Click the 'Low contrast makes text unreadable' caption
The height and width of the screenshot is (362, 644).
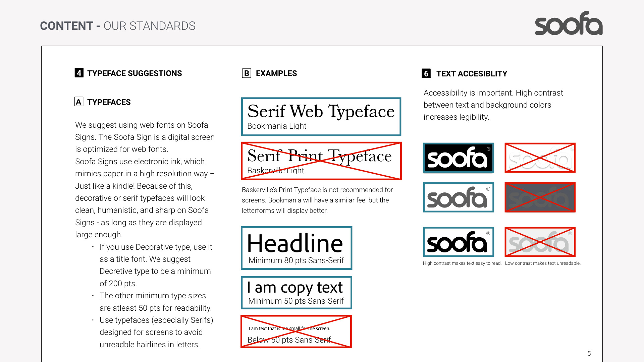tap(543, 263)
